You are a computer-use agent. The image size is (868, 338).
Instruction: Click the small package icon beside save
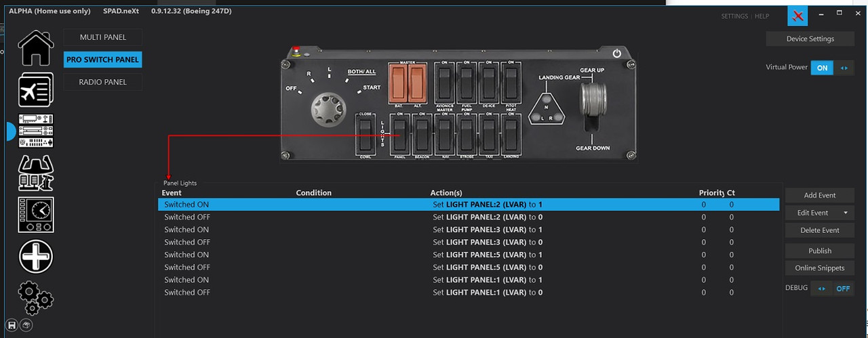26,325
